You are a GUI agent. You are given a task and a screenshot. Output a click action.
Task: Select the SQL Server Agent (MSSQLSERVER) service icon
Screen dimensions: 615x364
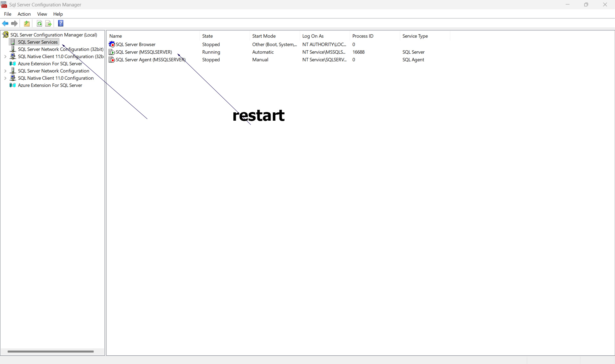[x=112, y=60]
